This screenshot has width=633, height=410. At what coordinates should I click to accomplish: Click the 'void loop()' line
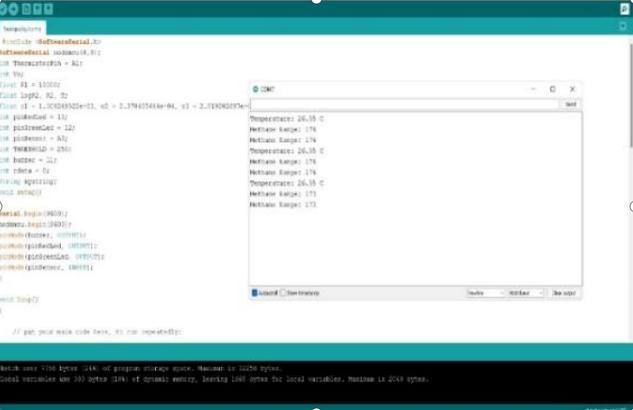19,299
